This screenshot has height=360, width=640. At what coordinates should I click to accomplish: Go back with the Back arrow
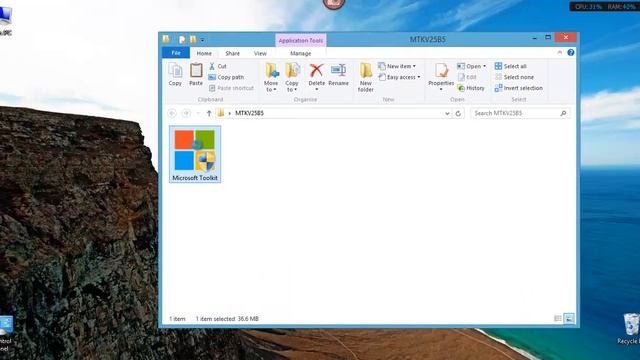click(x=172, y=113)
